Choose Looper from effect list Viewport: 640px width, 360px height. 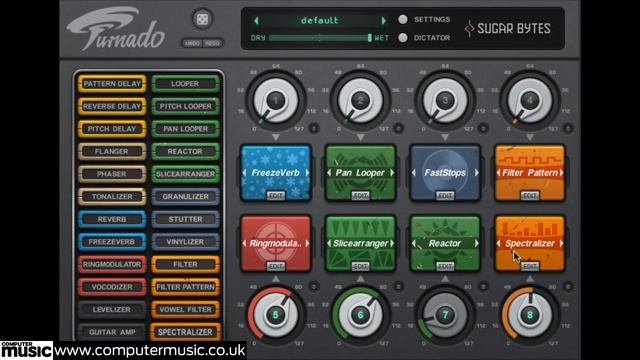[185, 84]
